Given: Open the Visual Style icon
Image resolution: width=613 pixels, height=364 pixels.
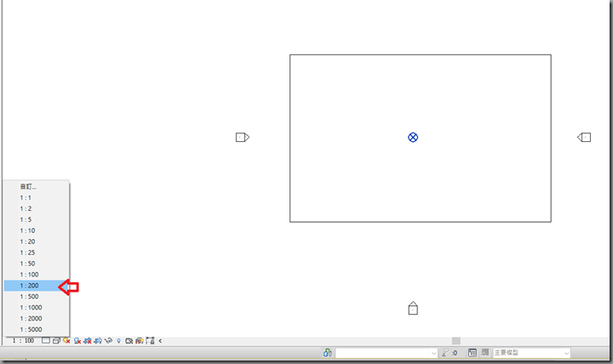Looking at the screenshot, I should [x=56, y=340].
